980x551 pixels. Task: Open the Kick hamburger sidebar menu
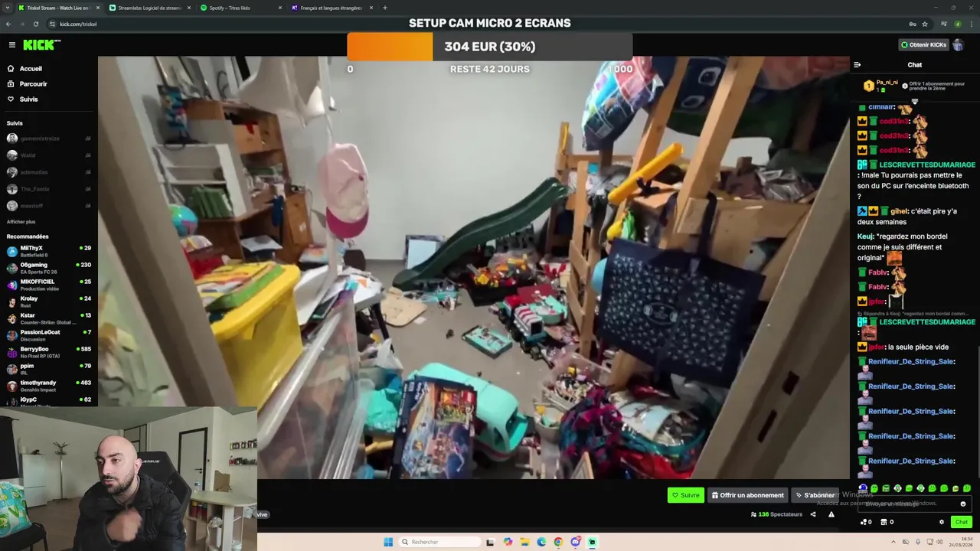(x=11, y=45)
